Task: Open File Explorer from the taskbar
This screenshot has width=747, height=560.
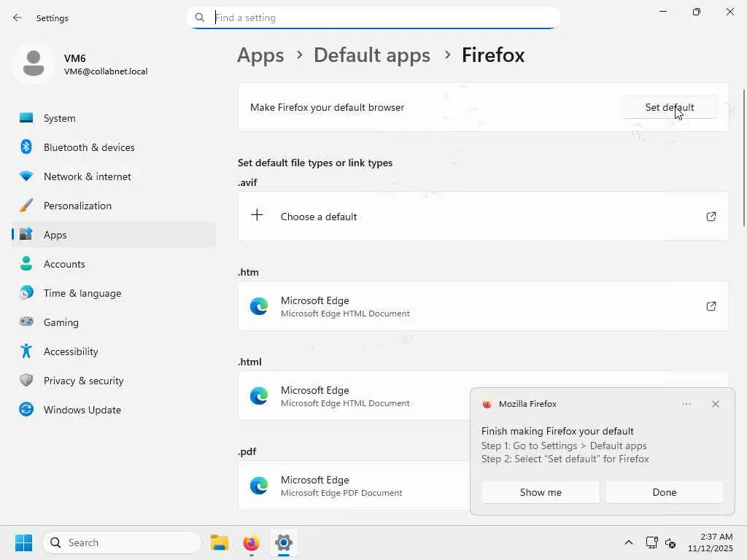Action: [x=220, y=542]
